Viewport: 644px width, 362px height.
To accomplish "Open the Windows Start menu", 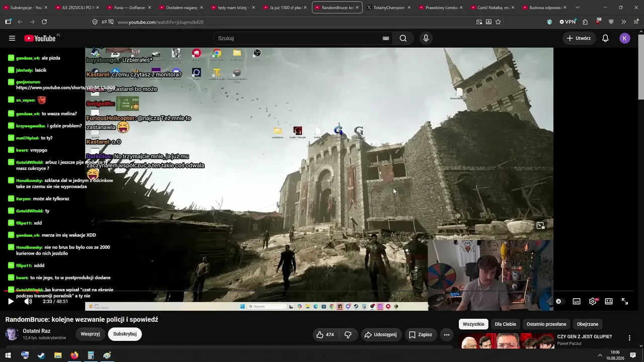I will [8, 355].
